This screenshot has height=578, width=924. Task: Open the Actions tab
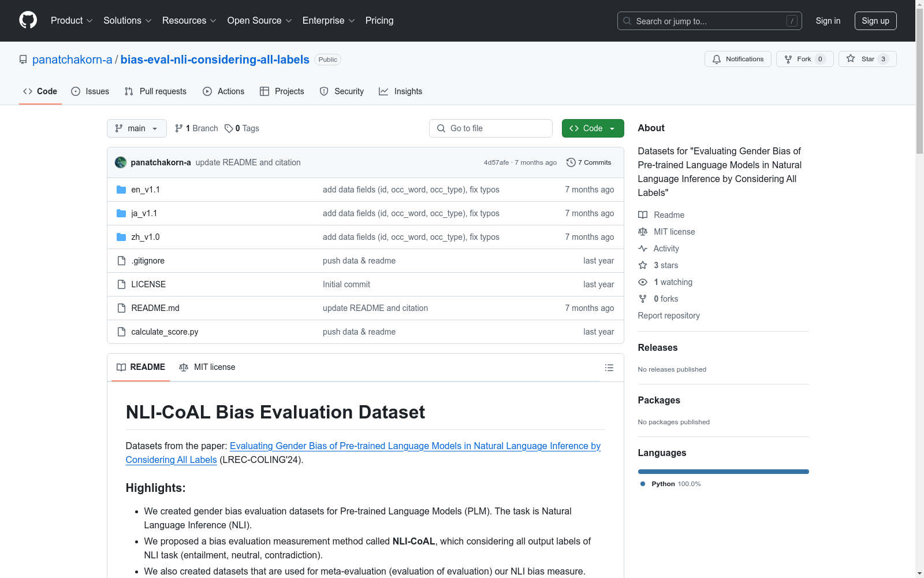click(223, 91)
